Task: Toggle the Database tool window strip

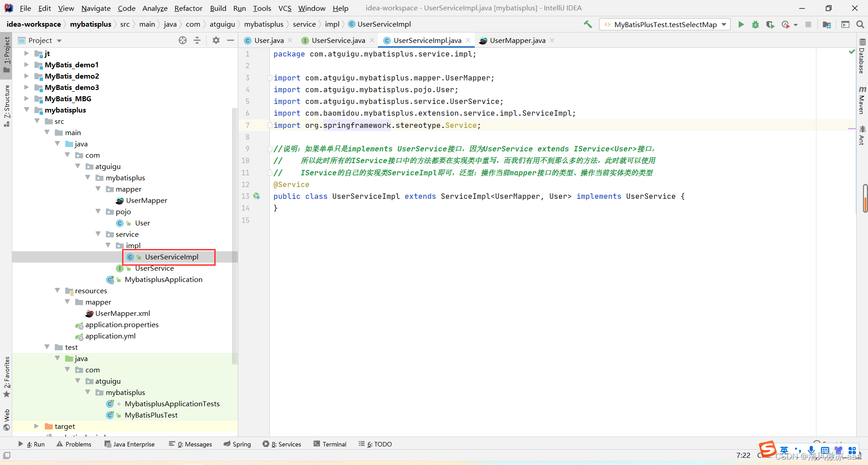Action: [x=862, y=56]
